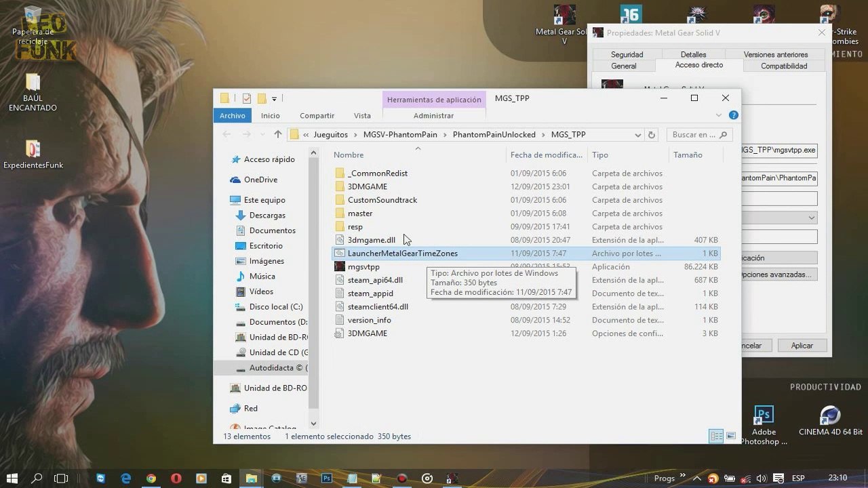Switch to large icons view layout
The height and width of the screenshot is (488, 868).
731,436
